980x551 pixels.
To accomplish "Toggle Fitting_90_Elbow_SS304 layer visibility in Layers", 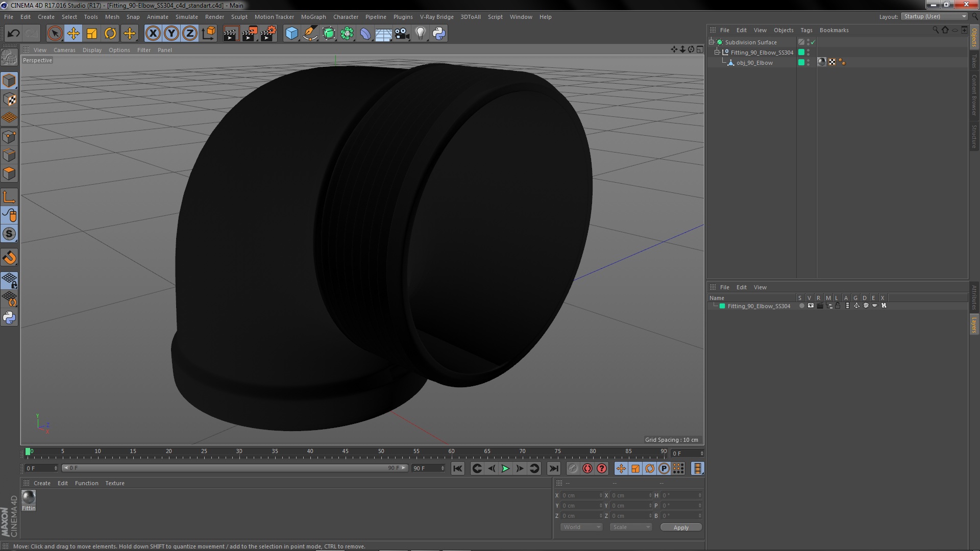I will pyautogui.click(x=811, y=306).
